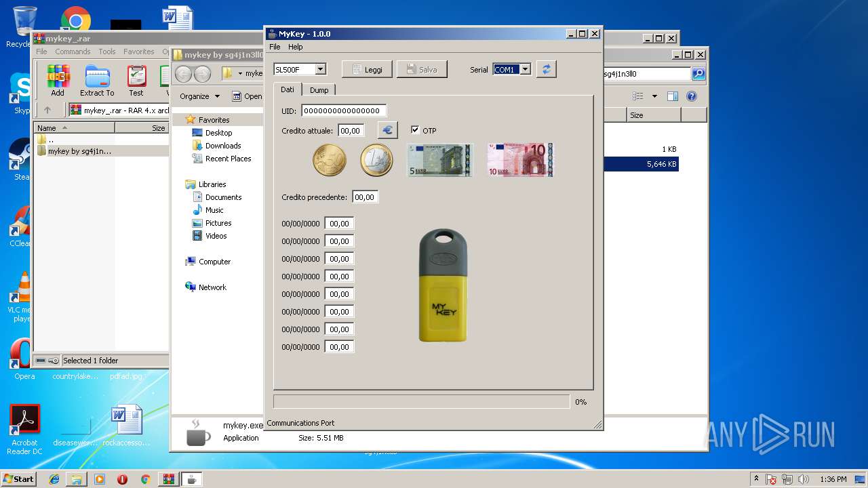The width and height of the screenshot is (868, 488).
Task: Click the progress bar at 0%
Action: (x=421, y=402)
